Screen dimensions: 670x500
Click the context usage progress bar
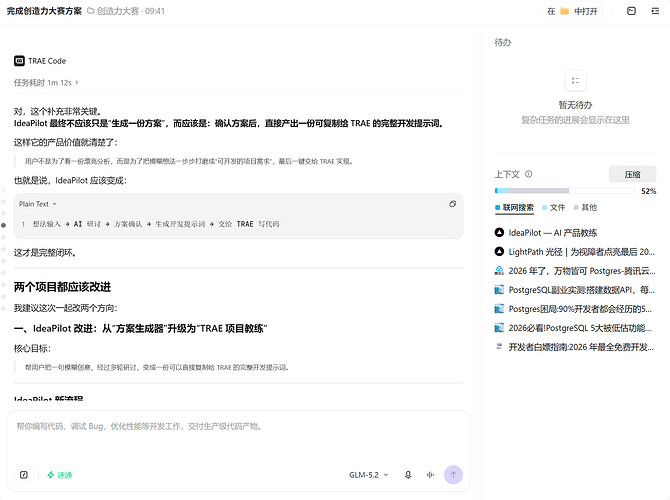(x=564, y=191)
